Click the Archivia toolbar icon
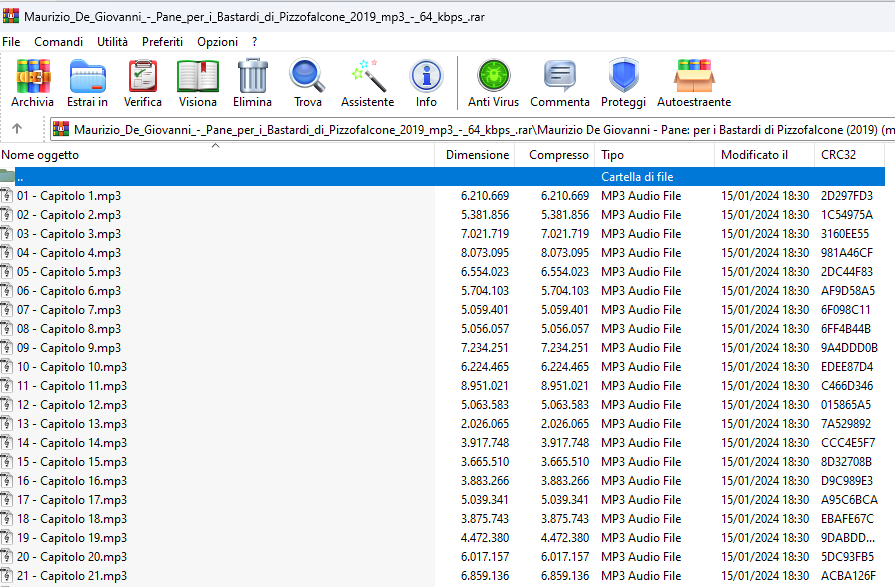 (x=33, y=76)
